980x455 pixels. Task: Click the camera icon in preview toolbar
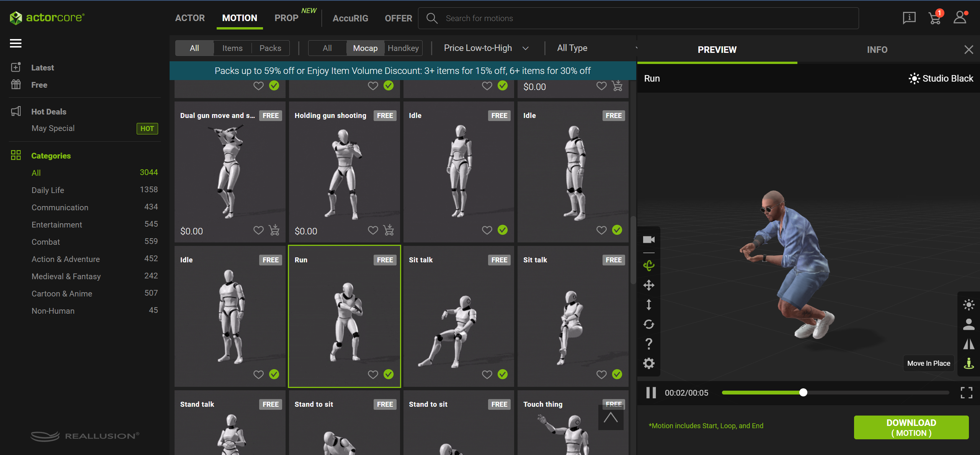click(x=648, y=240)
